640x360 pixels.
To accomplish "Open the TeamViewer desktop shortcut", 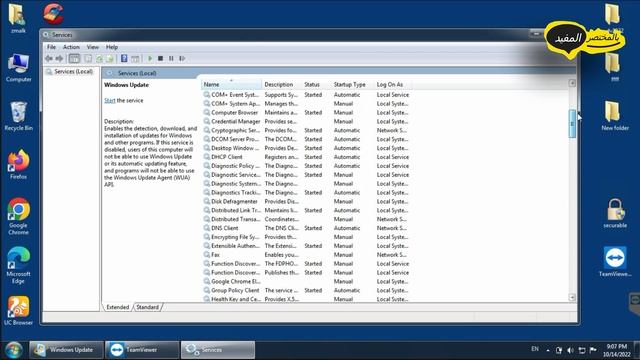I will (615, 262).
